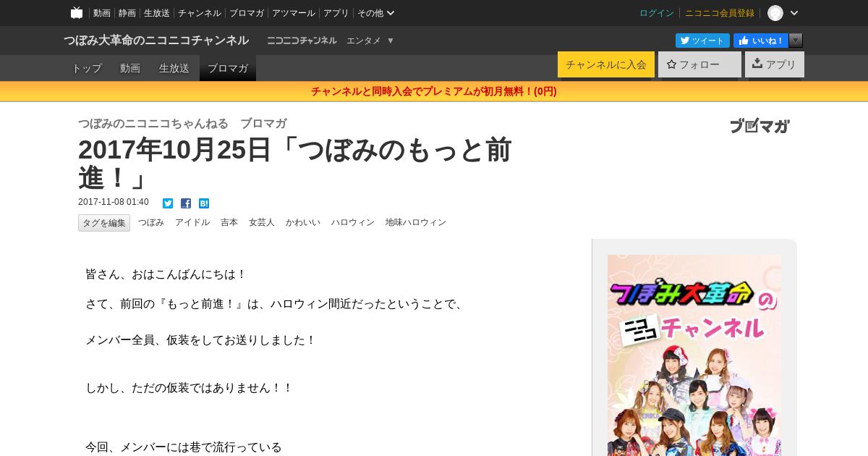Screen dimensions: 868x456
Task: Click line しかし、ただの仮装ではありません！！
Action: click(x=190, y=388)
